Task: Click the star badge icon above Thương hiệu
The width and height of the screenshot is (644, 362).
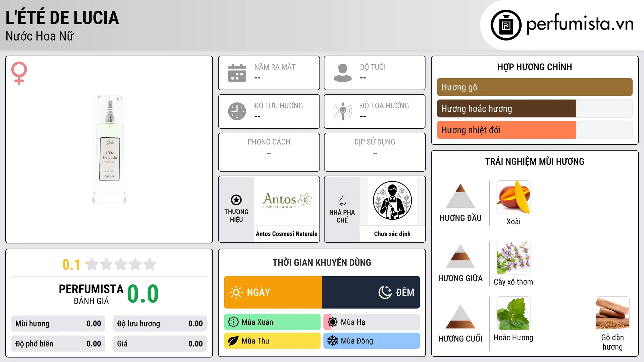Action: coord(236,200)
